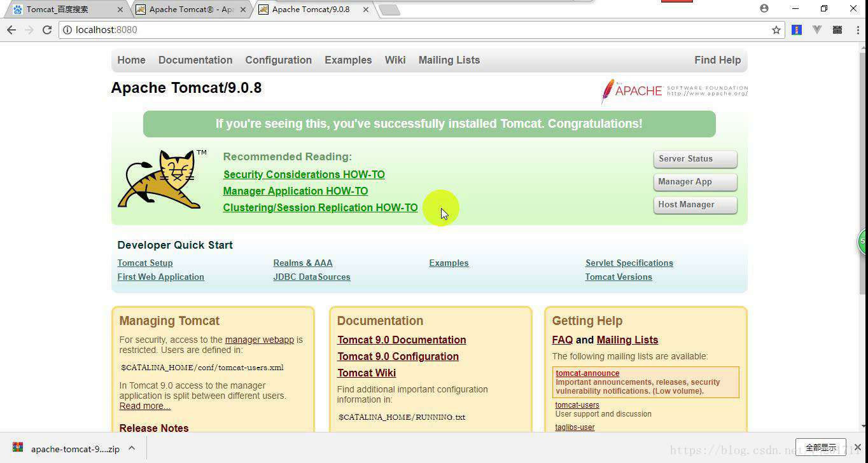Open the Examples link under Developer Quick Start
The height and width of the screenshot is (463, 868).
click(x=449, y=263)
